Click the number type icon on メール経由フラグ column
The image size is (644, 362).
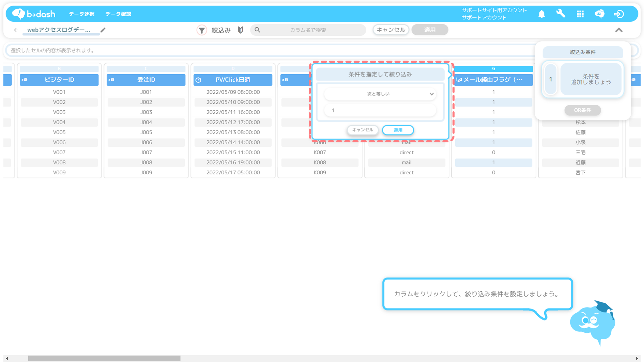459,80
